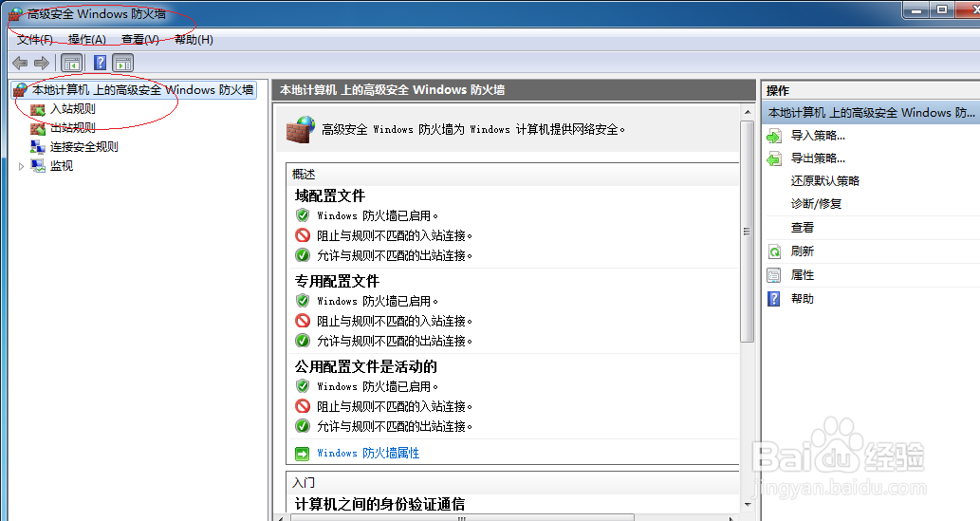
Task: Click the shield icon under 域配置文件
Action: (303, 215)
